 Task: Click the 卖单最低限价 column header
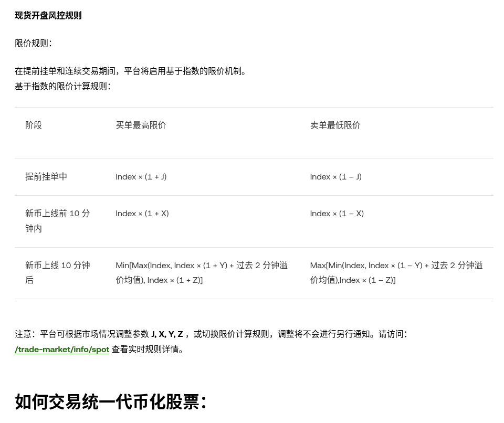(335, 125)
